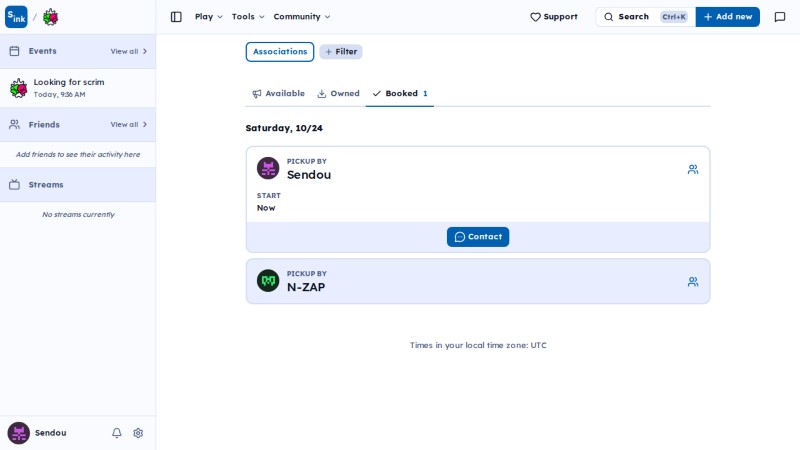Switch to the Available tab
The image size is (800, 450).
pos(279,93)
